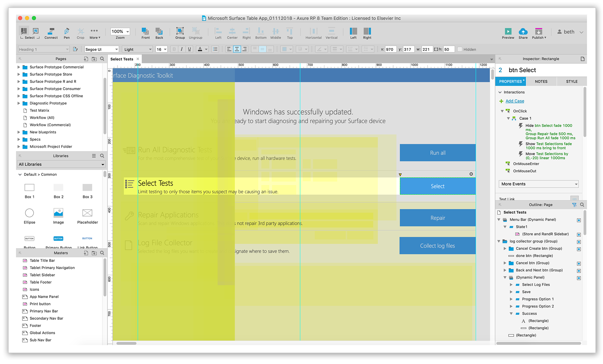
Task: Expand the Diagnostic Prototype folder
Action: (x=19, y=103)
